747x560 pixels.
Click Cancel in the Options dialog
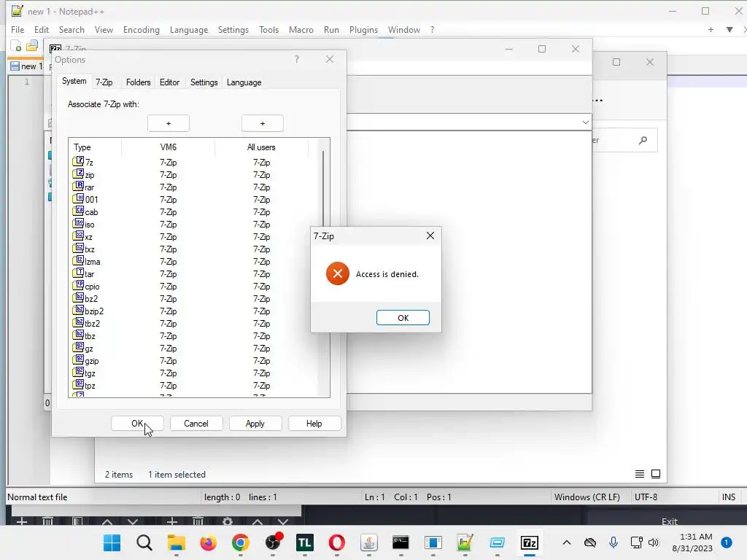click(196, 424)
